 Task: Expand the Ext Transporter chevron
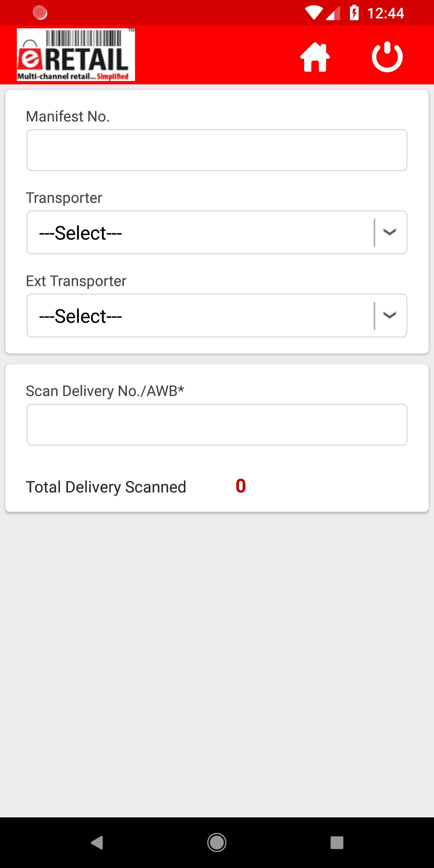point(389,315)
